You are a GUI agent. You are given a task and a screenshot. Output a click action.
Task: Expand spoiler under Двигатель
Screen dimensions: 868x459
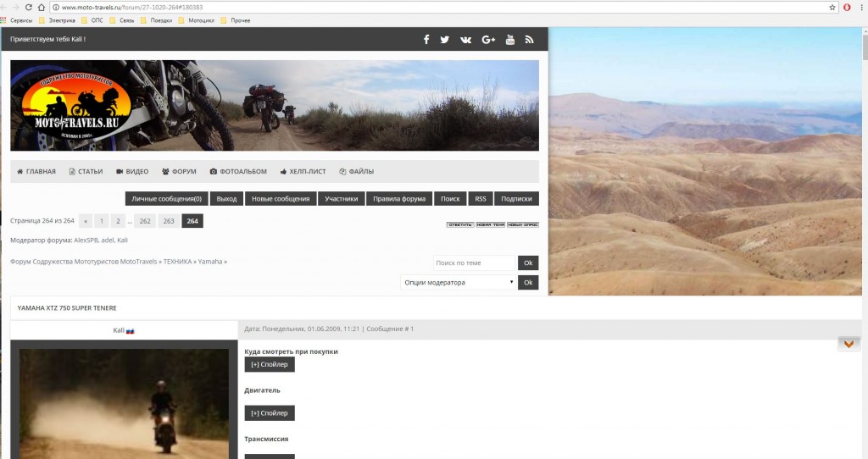[270, 413]
